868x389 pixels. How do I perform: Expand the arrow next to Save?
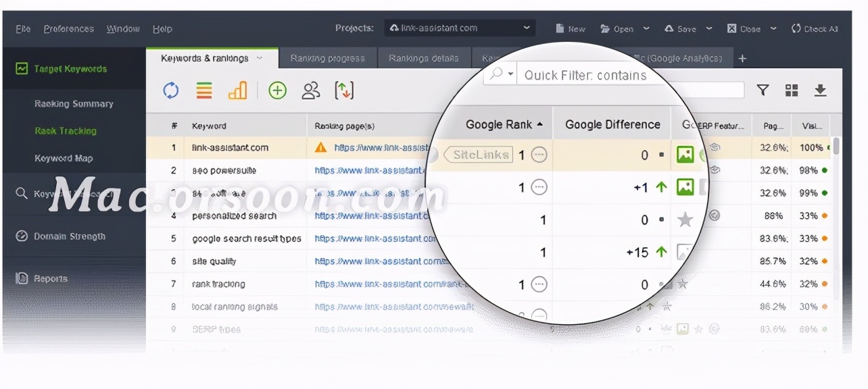click(709, 29)
